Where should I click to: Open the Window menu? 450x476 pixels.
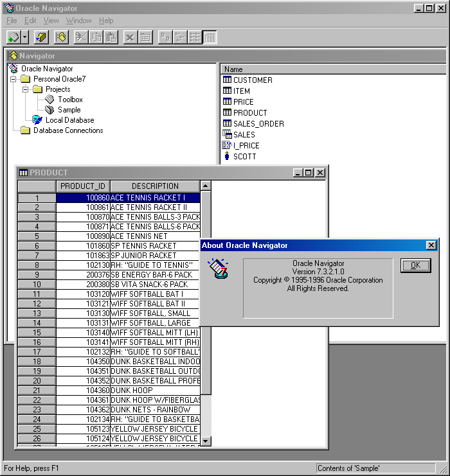pos(78,21)
